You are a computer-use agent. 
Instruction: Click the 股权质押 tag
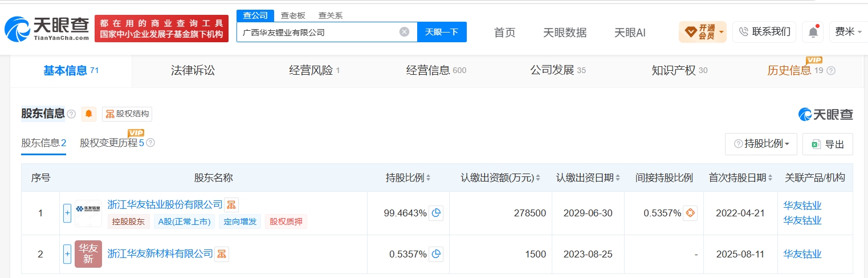tap(286, 221)
